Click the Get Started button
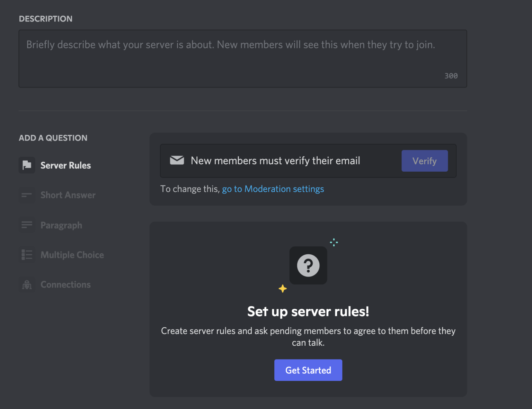Image resolution: width=532 pixels, height=409 pixels. click(308, 370)
